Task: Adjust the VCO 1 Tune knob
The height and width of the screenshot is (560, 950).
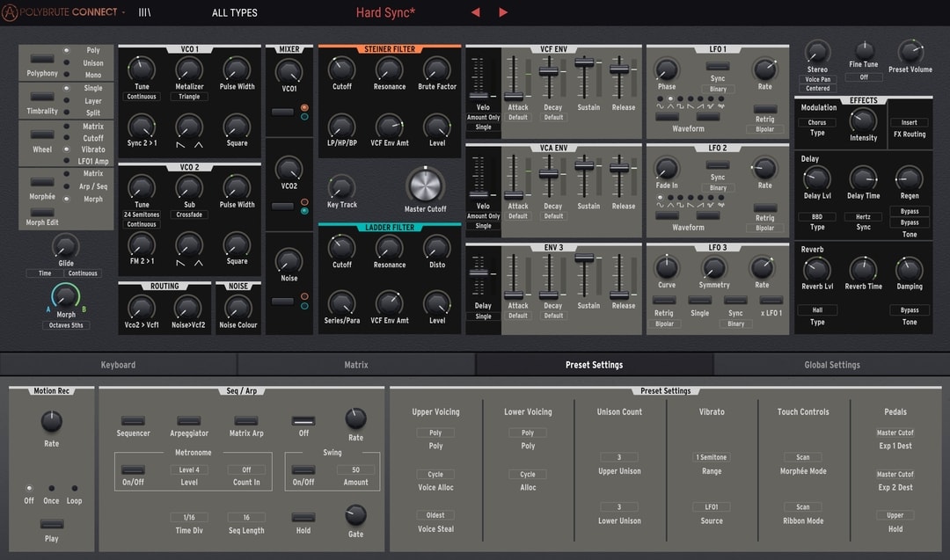Action: (x=141, y=69)
